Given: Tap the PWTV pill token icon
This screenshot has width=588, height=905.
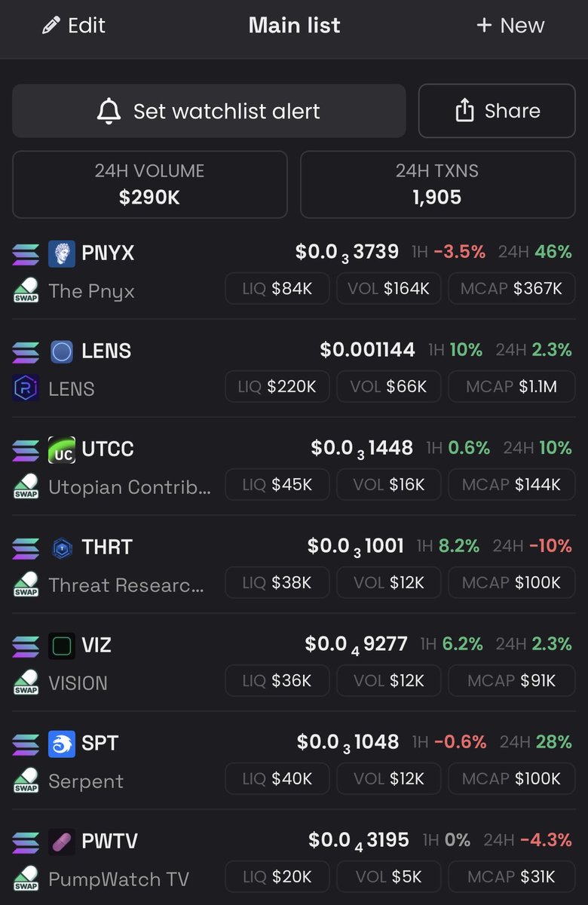Looking at the screenshot, I should point(62,842).
